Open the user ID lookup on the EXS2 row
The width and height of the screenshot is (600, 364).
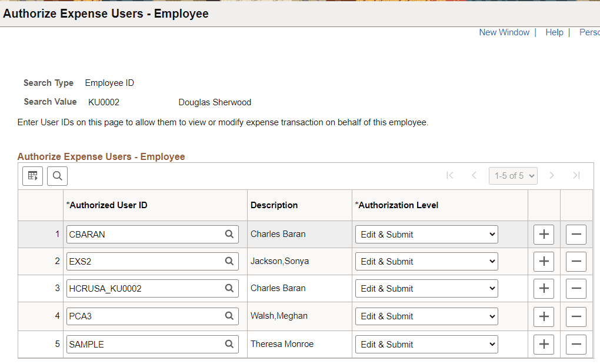click(x=229, y=261)
